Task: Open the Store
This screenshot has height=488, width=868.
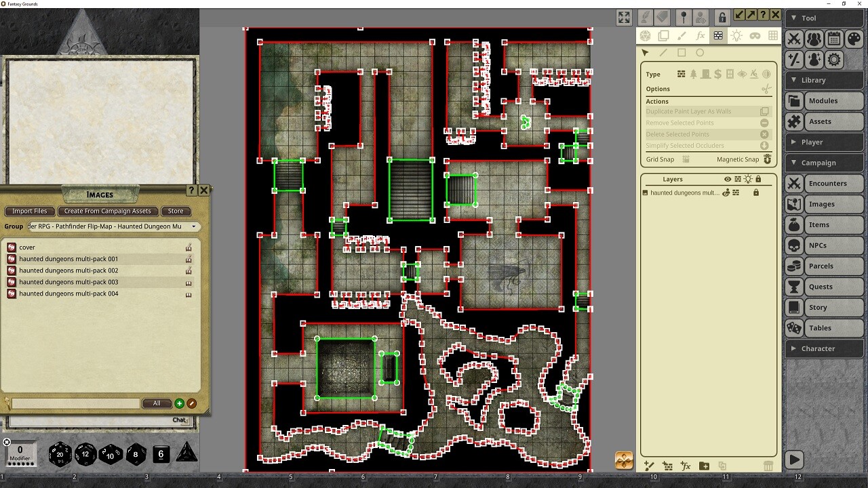Action: click(x=176, y=211)
